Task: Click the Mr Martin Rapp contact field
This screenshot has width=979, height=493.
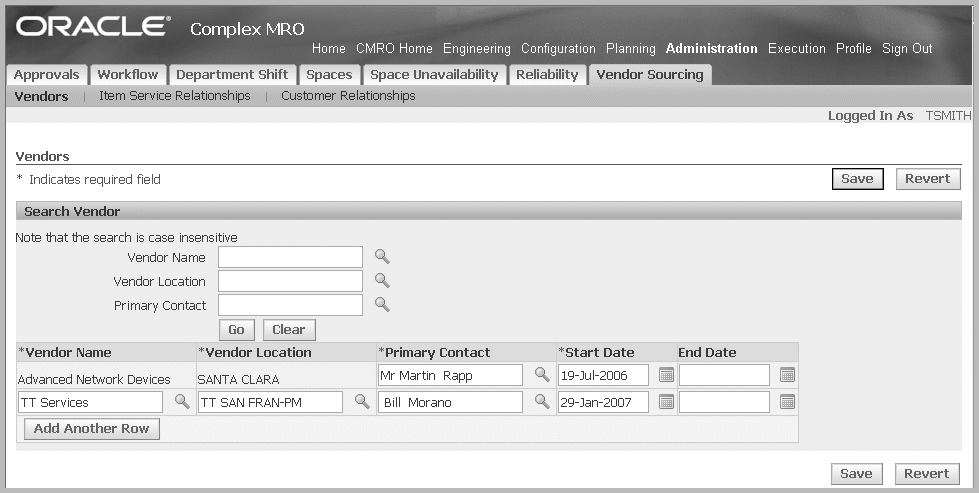Action: tap(450, 375)
